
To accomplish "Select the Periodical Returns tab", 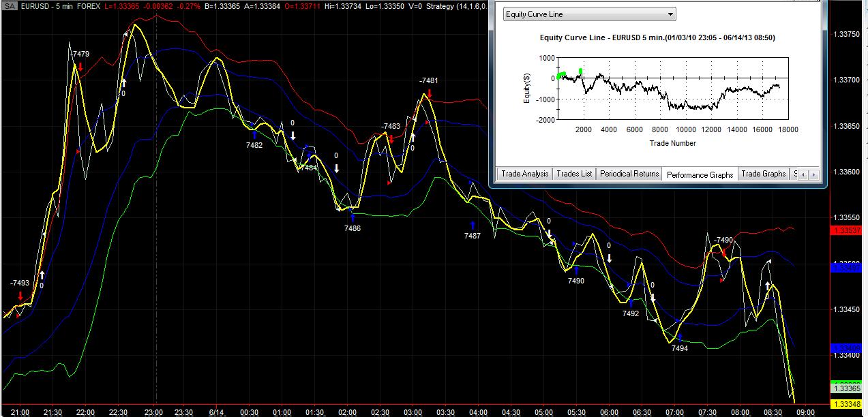I will click(629, 174).
